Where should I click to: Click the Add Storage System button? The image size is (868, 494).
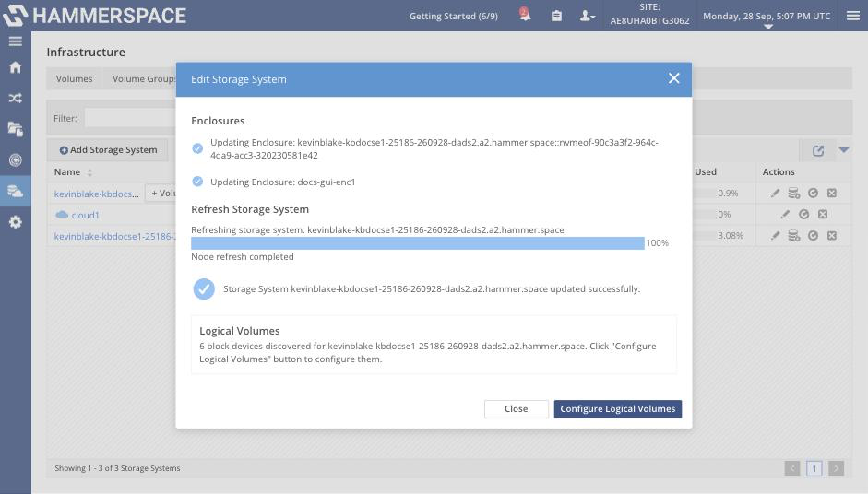coord(108,150)
